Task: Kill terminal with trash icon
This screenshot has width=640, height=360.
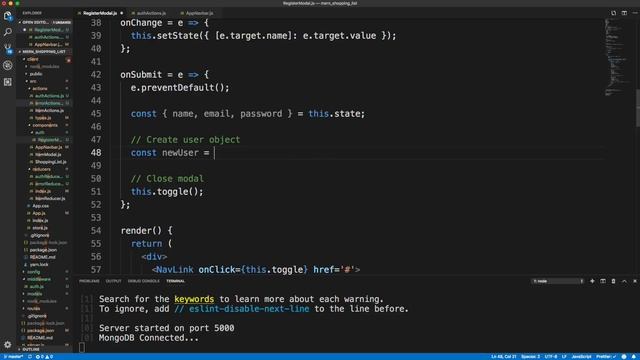Action: 613,281
